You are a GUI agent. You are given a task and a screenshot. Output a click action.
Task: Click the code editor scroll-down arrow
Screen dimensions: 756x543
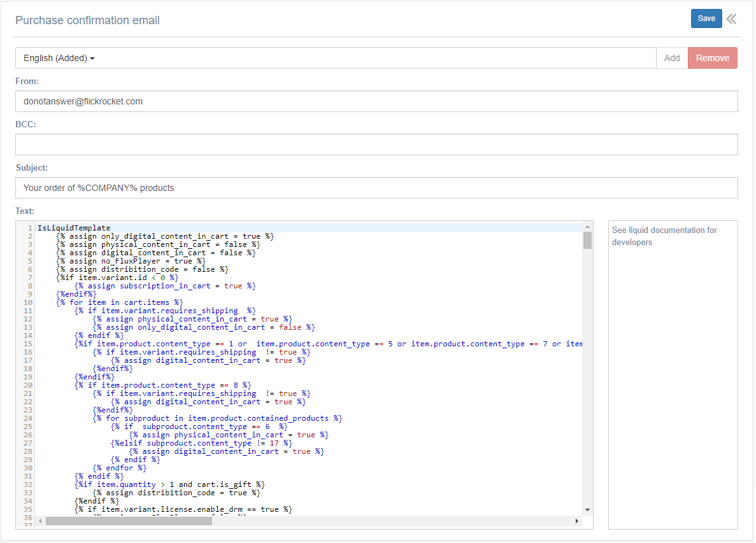click(x=587, y=510)
